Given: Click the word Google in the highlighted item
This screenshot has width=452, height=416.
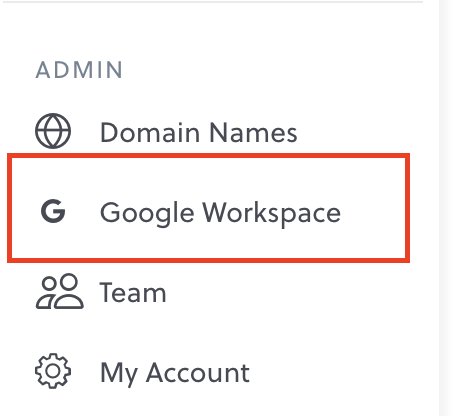Looking at the screenshot, I should [147, 214].
